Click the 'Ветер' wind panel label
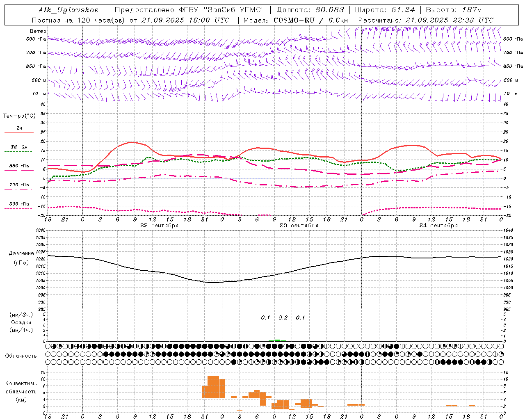Image resolution: width=525 pixels, height=420 pixels. [38, 31]
